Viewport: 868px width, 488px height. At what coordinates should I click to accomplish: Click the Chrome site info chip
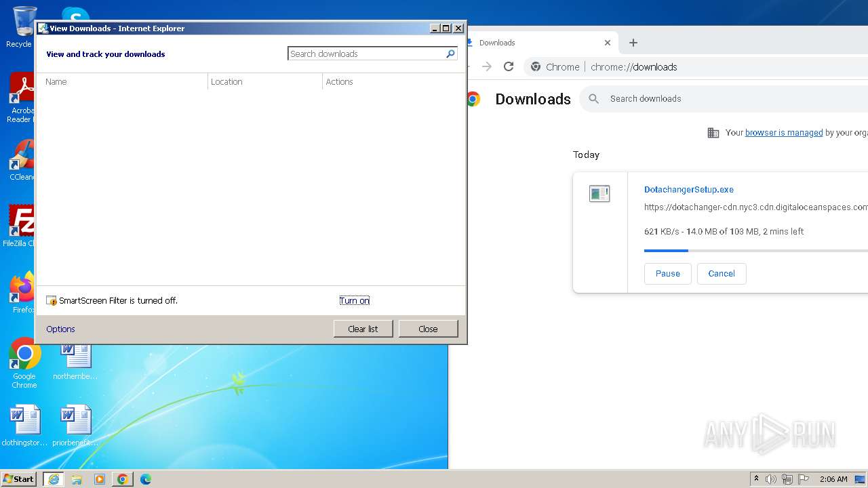[x=555, y=66]
